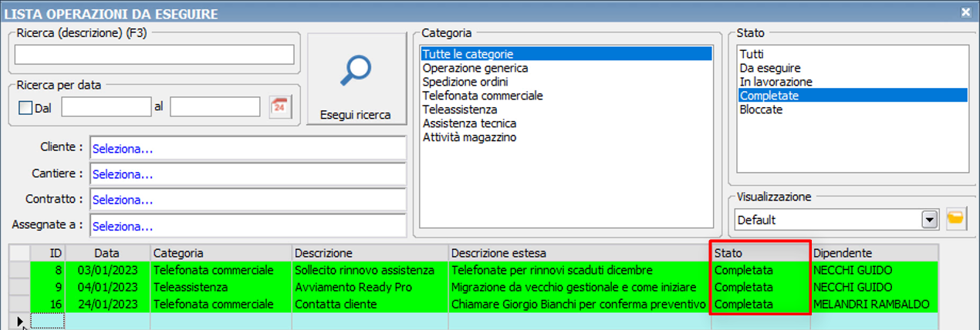The image size is (980, 330).
Task: Click the start date input field
Action: pyautogui.click(x=106, y=107)
